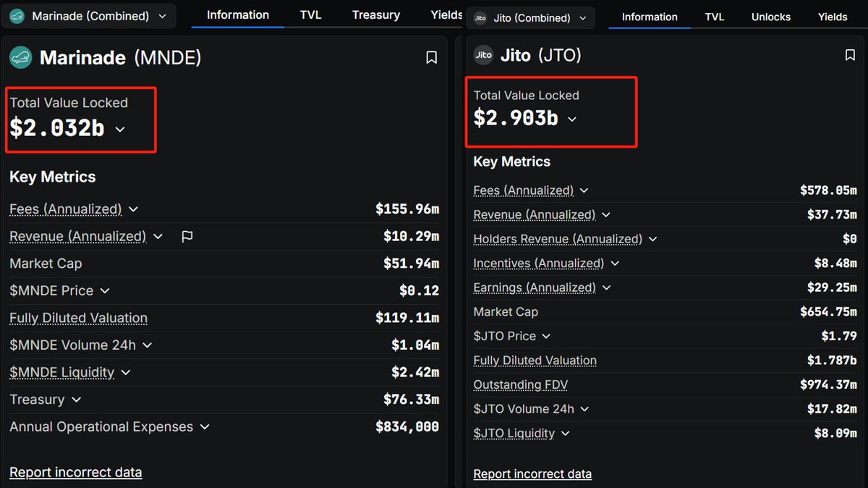Click the $76.33m treasury value

click(x=411, y=400)
